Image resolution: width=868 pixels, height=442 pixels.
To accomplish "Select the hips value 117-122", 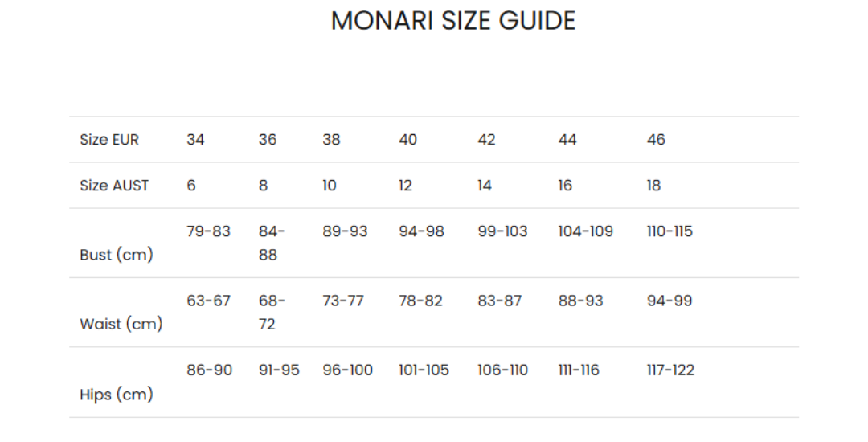I will pyautogui.click(x=670, y=370).
